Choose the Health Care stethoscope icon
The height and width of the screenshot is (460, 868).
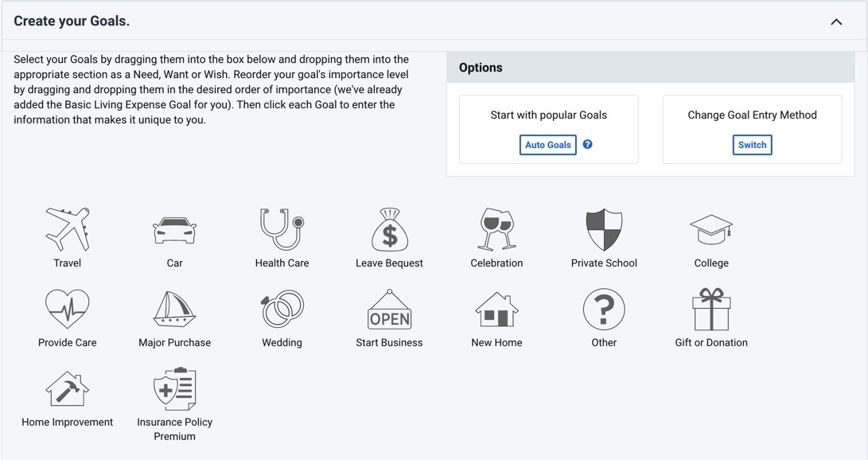(x=282, y=229)
